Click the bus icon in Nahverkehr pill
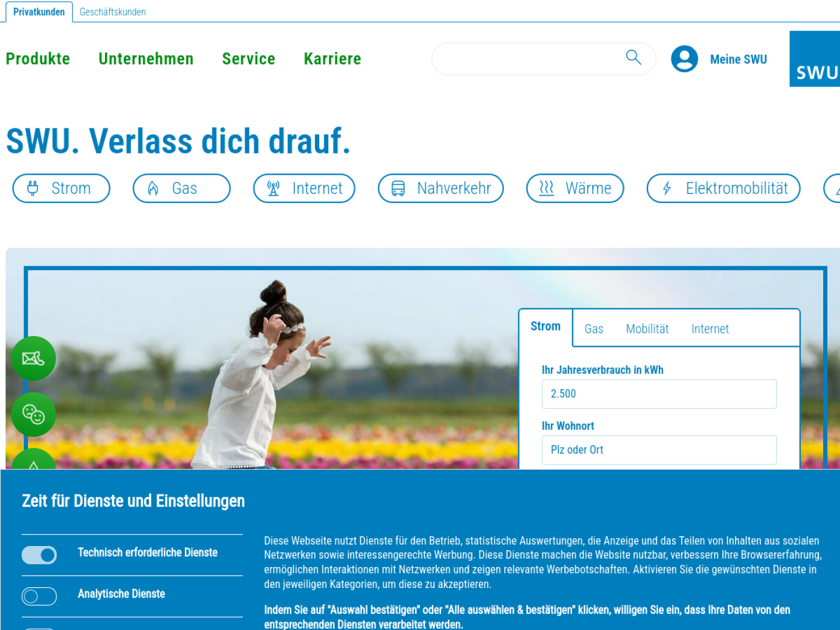The height and width of the screenshot is (630, 840). click(398, 188)
